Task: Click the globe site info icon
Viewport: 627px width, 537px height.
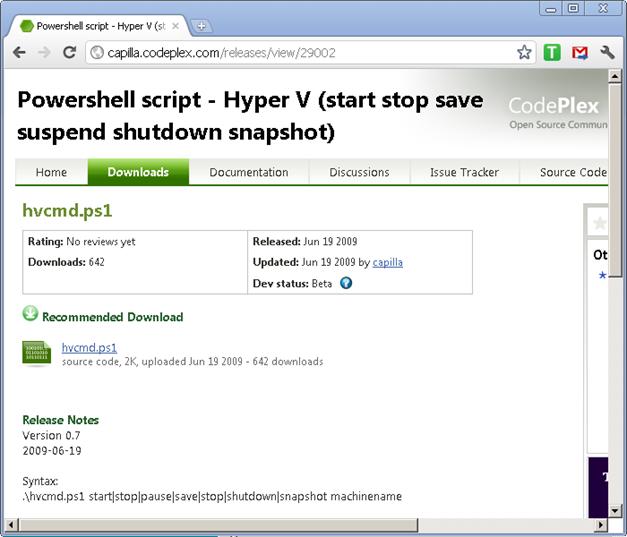Action: point(97,52)
